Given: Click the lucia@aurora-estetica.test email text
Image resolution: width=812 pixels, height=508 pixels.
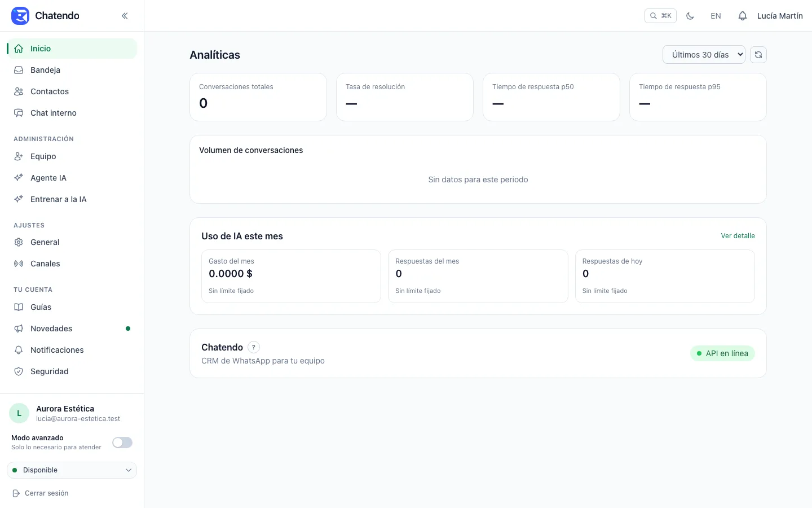Looking at the screenshot, I should click(x=78, y=419).
